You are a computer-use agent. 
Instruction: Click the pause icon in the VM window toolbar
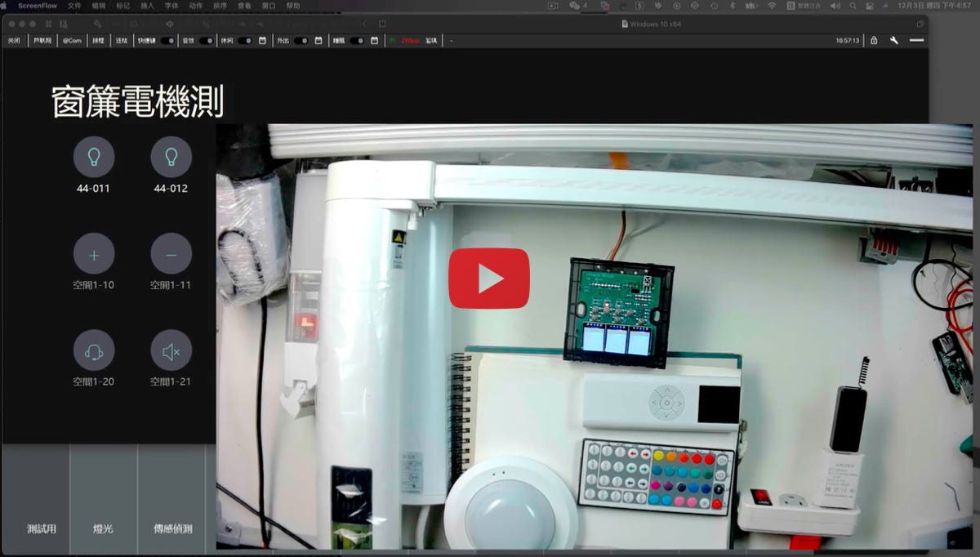click(x=49, y=24)
